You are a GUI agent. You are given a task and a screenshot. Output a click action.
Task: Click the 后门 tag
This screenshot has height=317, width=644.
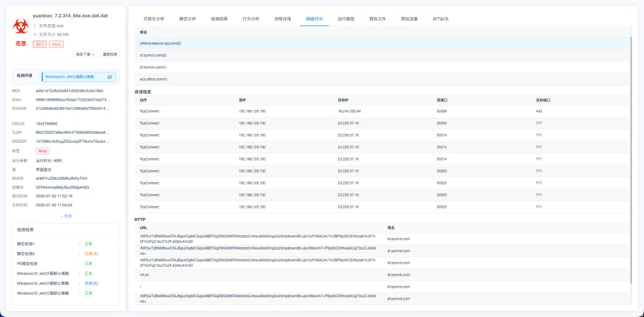coord(39,44)
